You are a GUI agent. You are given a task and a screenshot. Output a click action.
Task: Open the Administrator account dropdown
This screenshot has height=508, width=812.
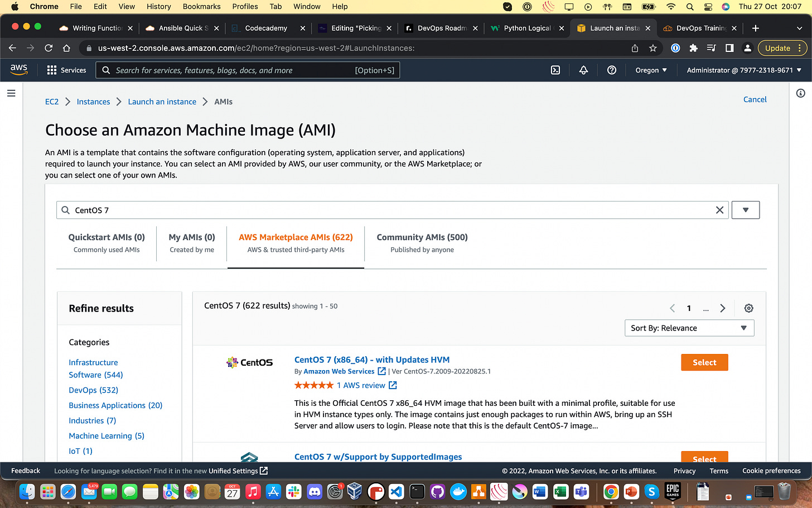point(744,70)
